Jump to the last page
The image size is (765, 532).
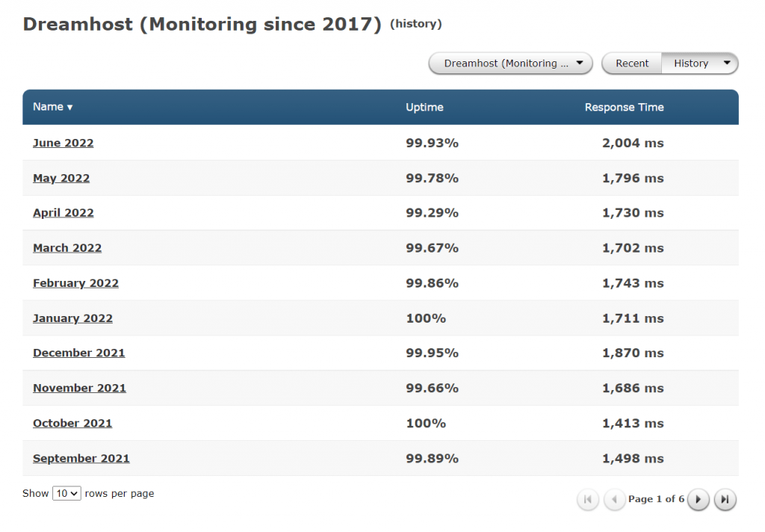(725, 499)
